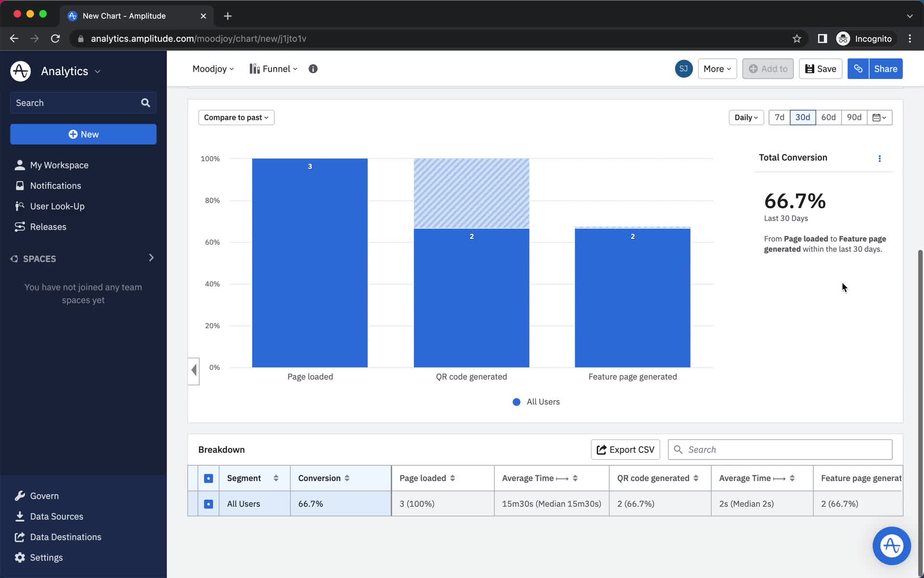Click the Save button

[x=820, y=68]
